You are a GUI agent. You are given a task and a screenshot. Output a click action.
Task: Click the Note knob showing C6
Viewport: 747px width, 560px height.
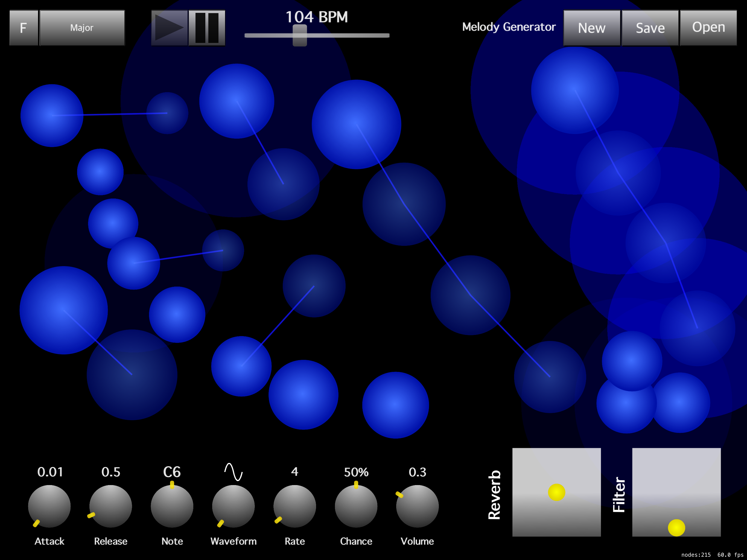point(172,506)
